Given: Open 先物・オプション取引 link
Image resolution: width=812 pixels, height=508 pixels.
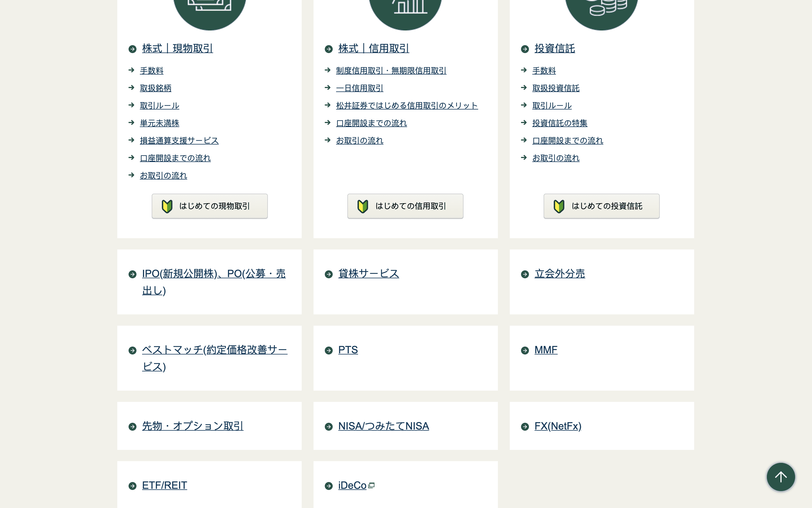Looking at the screenshot, I should (x=193, y=426).
